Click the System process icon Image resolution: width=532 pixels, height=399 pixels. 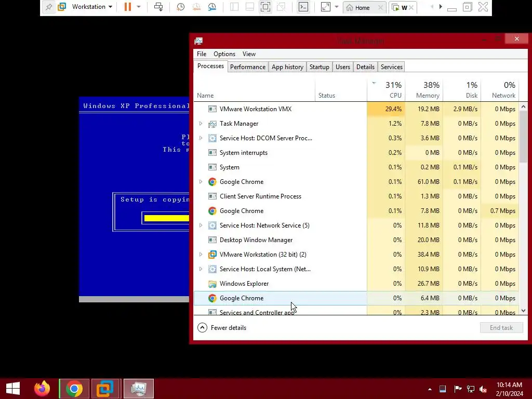point(212,167)
